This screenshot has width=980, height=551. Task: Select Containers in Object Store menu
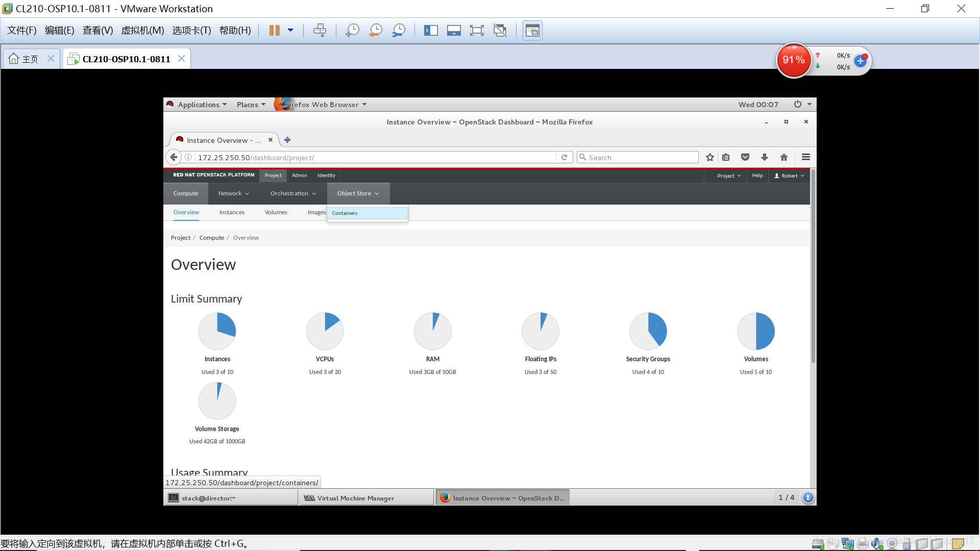[345, 213]
